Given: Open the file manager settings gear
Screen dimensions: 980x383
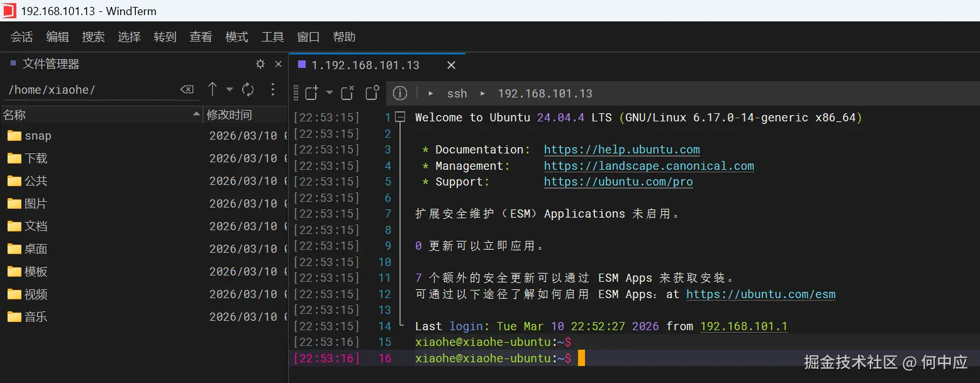Looking at the screenshot, I should [260, 64].
